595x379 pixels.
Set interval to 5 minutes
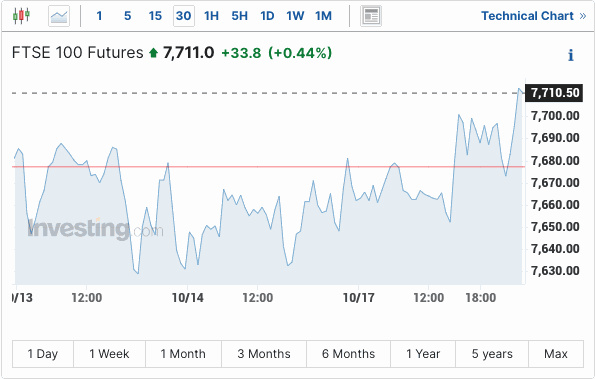pos(128,16)
